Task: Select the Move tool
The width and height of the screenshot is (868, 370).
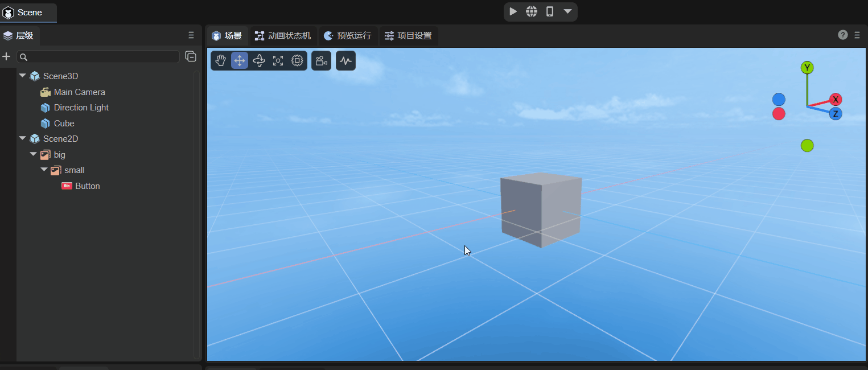Action: point(240,61)
